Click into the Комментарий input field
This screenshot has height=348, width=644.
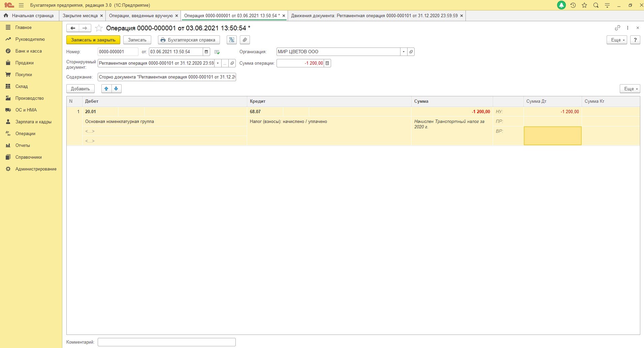(166, 342)
